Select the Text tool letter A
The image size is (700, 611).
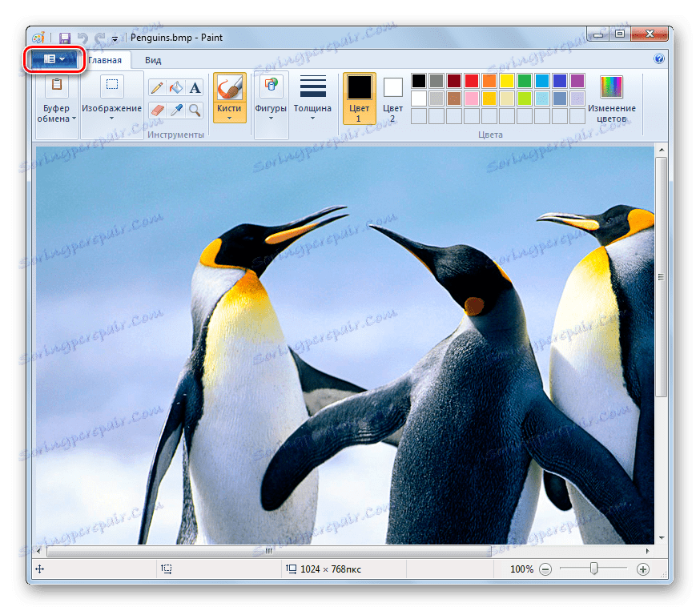[x=195, y=87]
